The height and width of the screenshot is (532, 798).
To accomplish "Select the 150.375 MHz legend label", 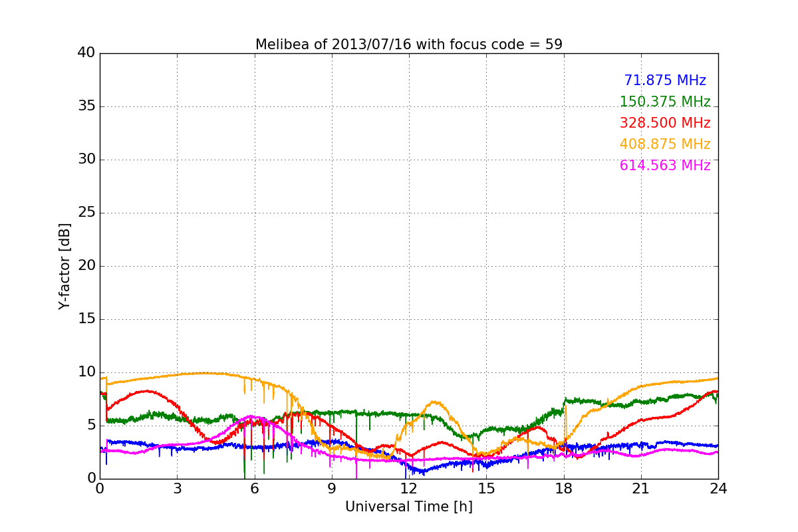I will pyautogui.click(x=665, y=102).
